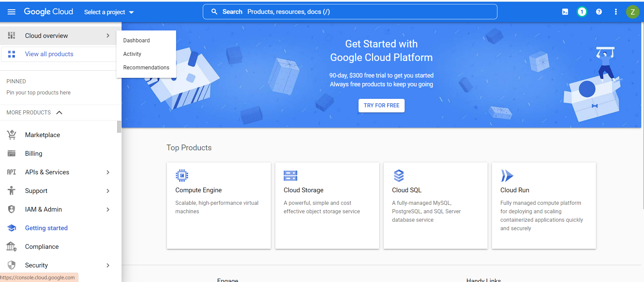Open the Compute Engine card title
The height and width of the screenshot is (282, 644).
(x=198, y=190)
